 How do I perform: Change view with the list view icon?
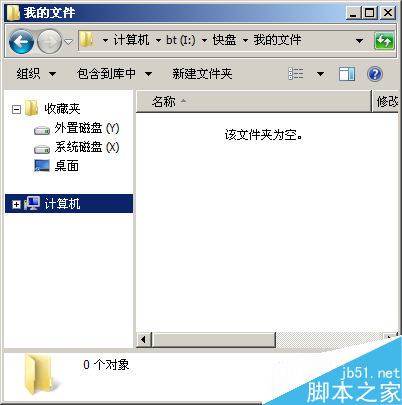(296, 74)
